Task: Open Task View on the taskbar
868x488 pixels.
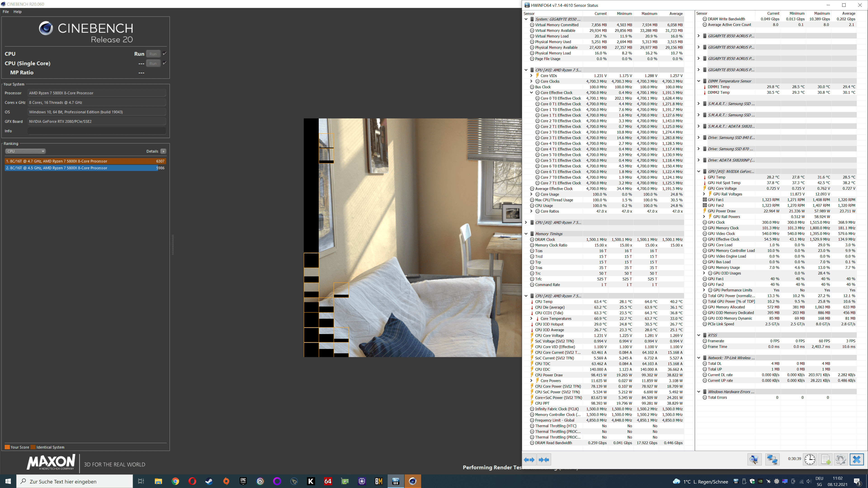Action: (x=141, y=481)
